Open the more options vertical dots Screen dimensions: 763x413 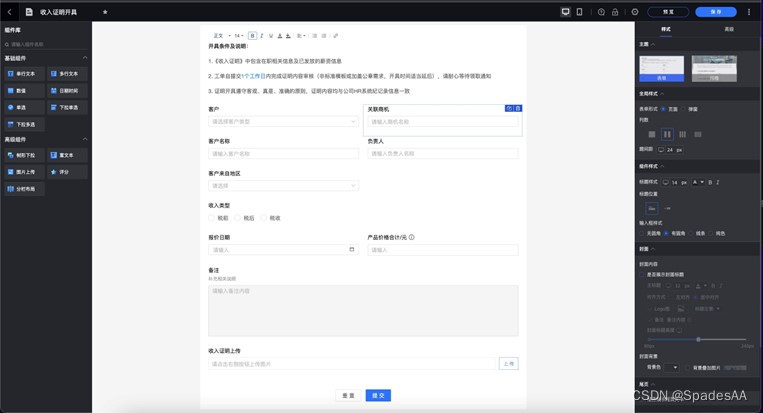749,12
